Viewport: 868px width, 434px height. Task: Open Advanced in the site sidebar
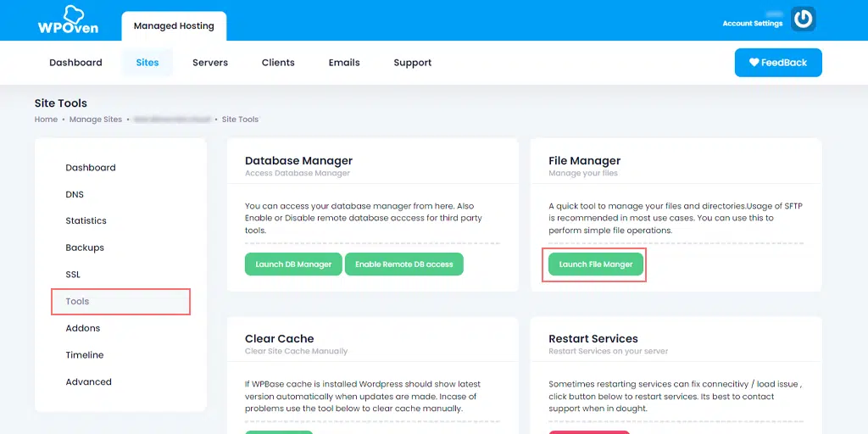click(88, 382)
